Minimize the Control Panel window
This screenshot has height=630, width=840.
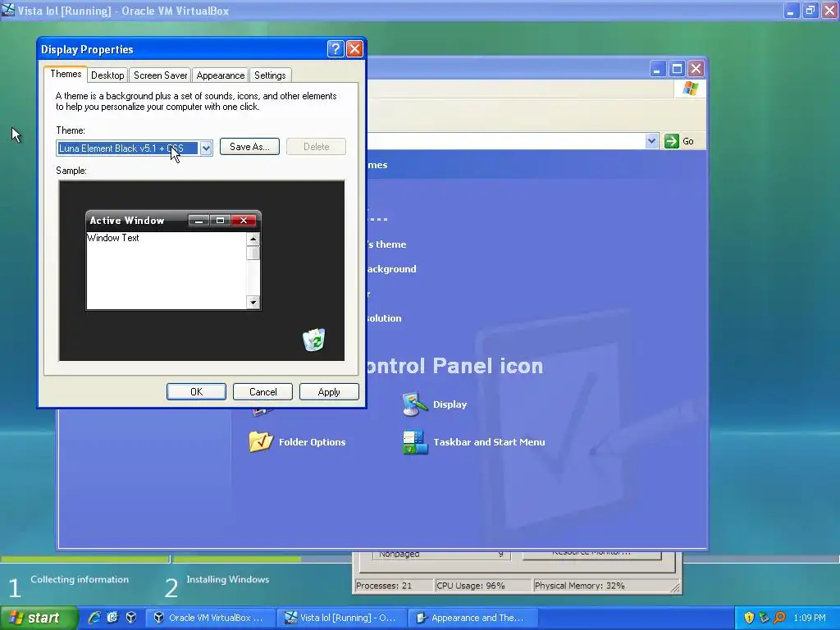click(658, 69)
